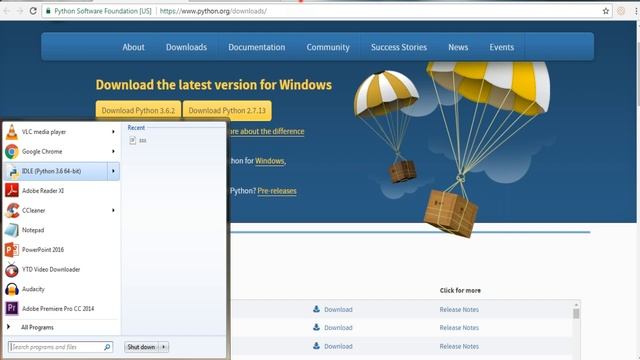The height and width of the screenshot is (360, 640).
Task: Click the Shut down button
Action: tap(141, 347)
